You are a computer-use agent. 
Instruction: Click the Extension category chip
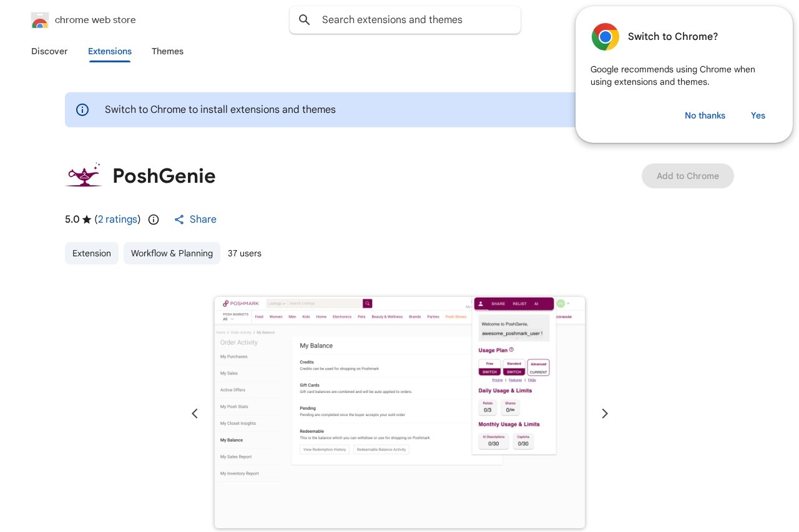coord(92,253)
